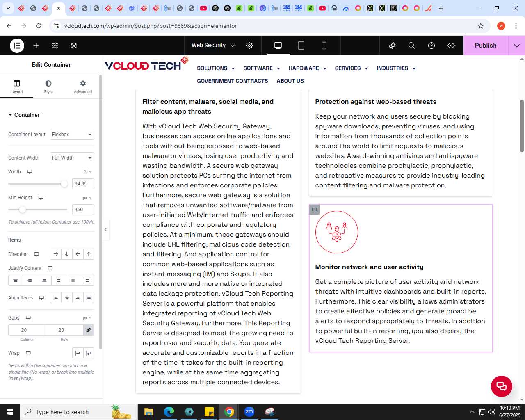525x420 pixels.
Task: Click the Width value input field
Action: [83, 184]
